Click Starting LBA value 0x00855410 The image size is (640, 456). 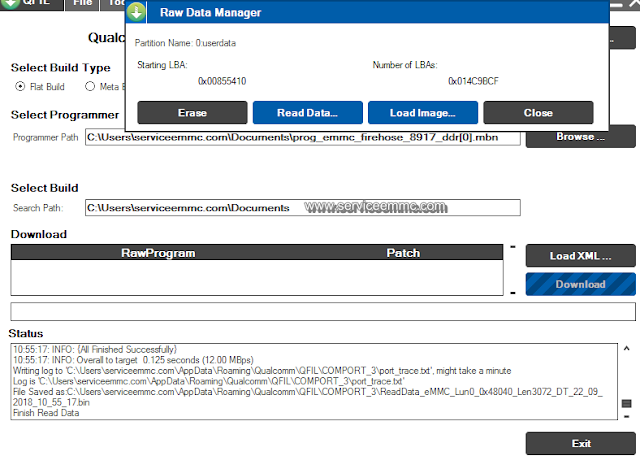pos(222,81)
